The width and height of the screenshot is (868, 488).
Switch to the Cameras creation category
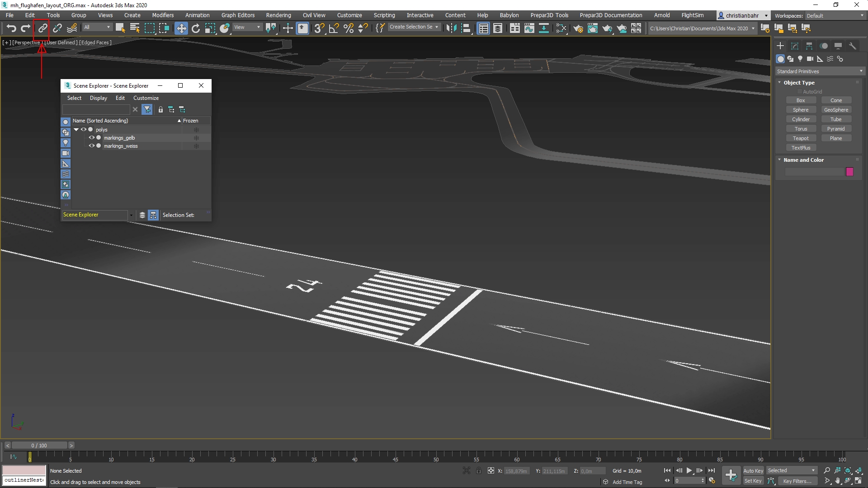click(810, 59)
